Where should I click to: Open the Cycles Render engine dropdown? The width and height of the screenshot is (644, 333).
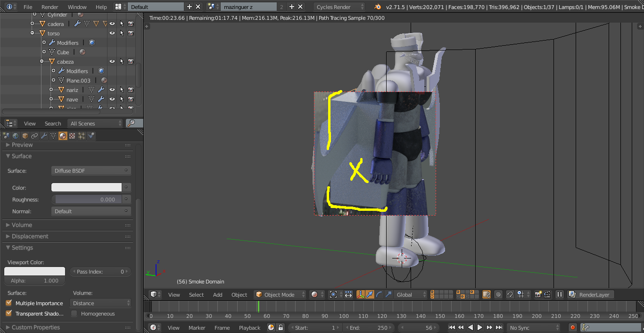[339, 7]
